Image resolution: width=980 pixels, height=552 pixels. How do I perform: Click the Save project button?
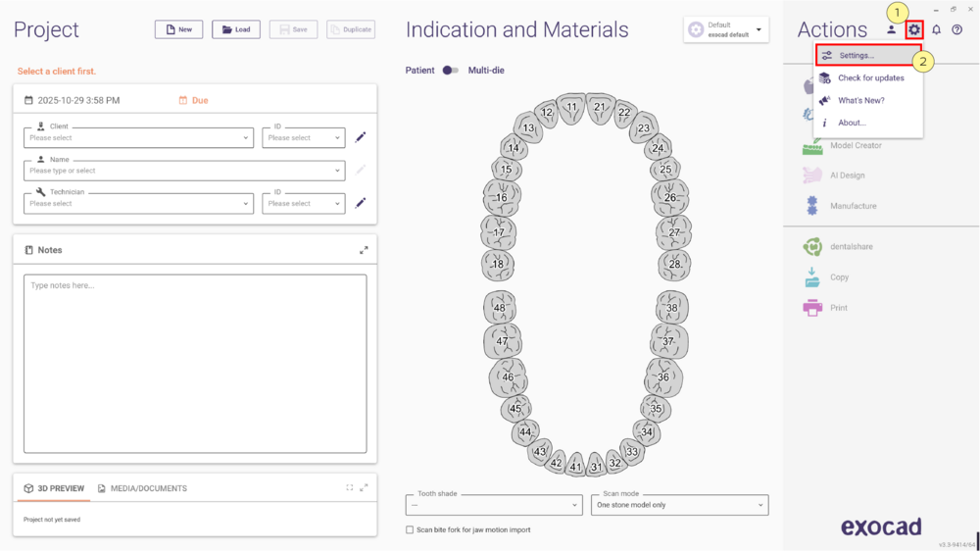[293, 29]
